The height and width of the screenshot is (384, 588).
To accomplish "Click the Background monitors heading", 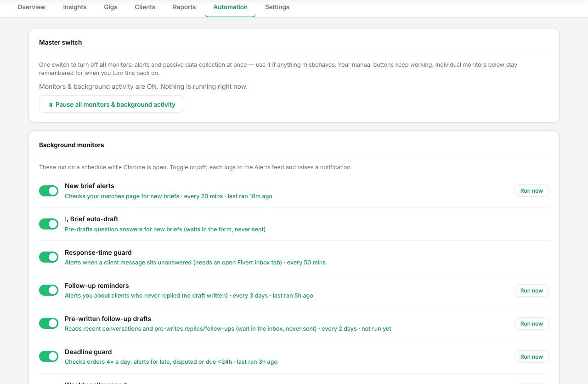I will (x=72, y=145).
